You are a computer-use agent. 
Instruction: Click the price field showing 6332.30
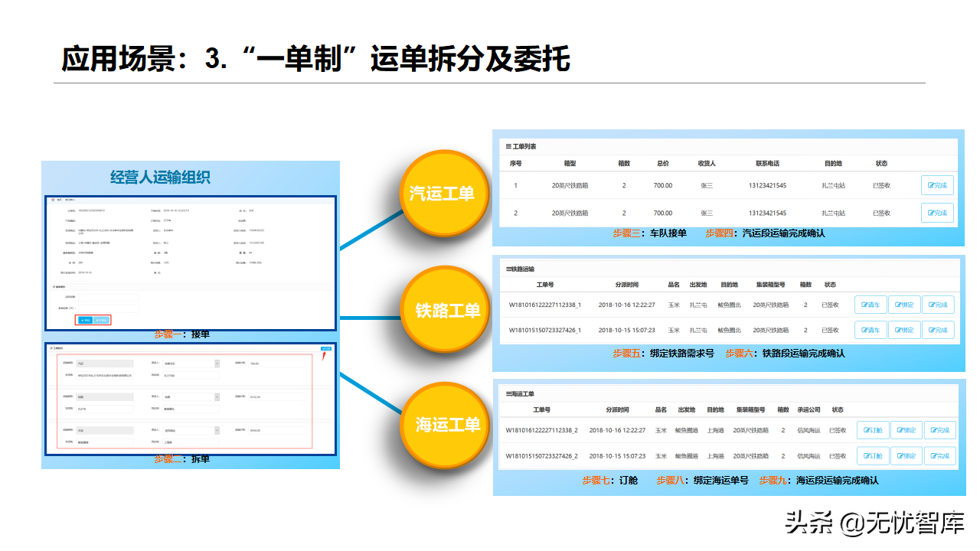[x=276, y=397]
